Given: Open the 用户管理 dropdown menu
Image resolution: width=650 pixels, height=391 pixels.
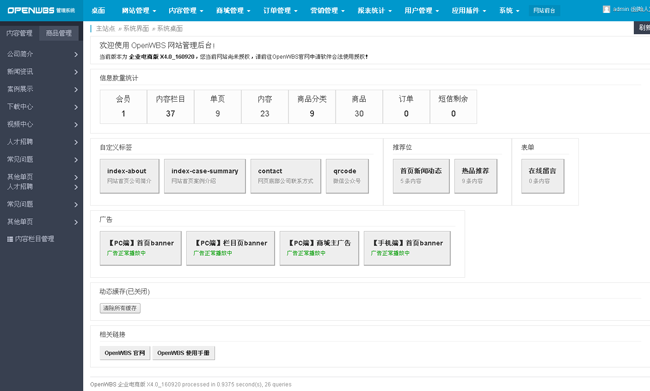Looking at the screenshot, I should tap(421, 10).
